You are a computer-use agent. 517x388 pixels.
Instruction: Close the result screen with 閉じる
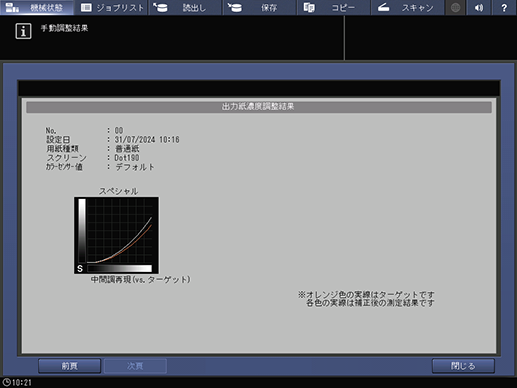click(x=463, y=366)
